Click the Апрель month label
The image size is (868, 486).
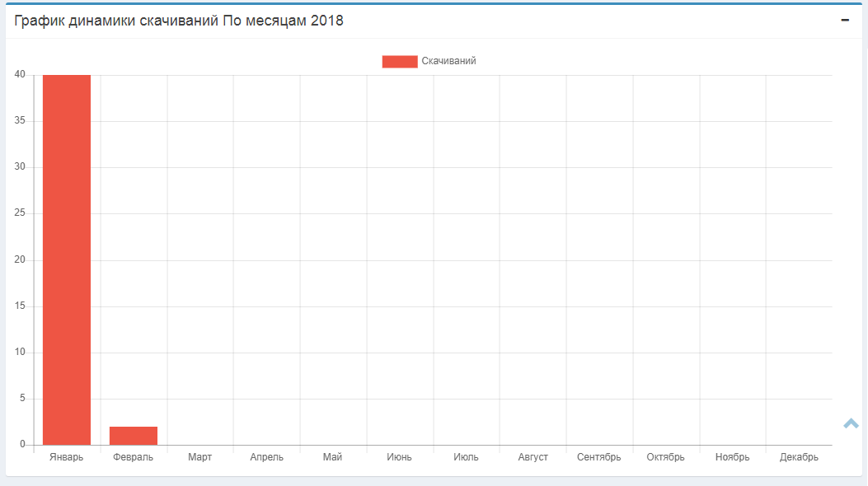[266, 457]
